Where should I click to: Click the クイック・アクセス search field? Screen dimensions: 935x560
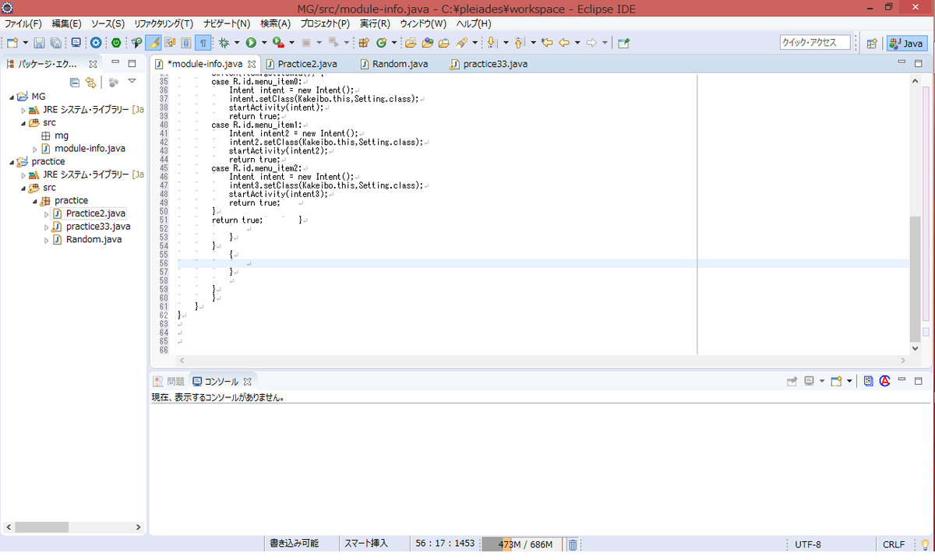(x=815, y=43)
